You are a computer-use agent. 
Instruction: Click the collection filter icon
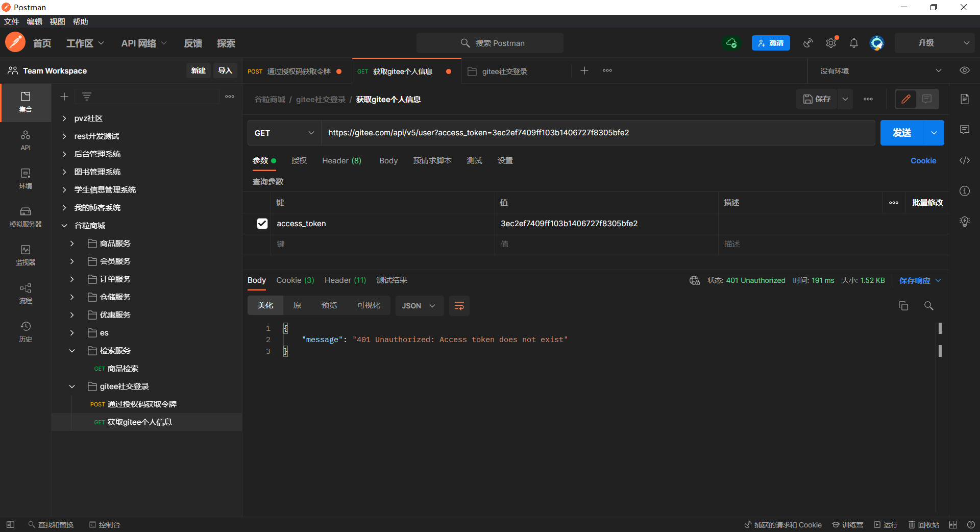click(87, 96)
